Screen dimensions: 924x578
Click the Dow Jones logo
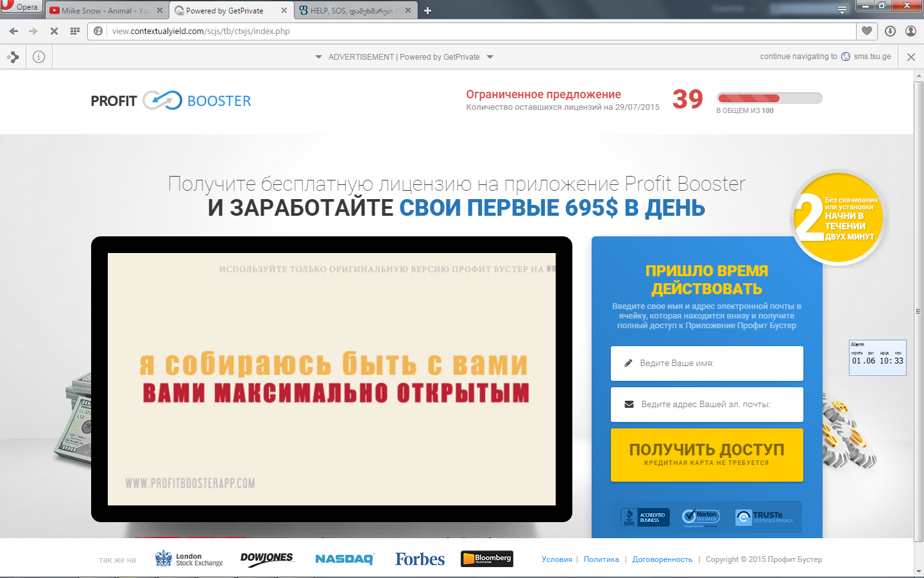[267, 559]
